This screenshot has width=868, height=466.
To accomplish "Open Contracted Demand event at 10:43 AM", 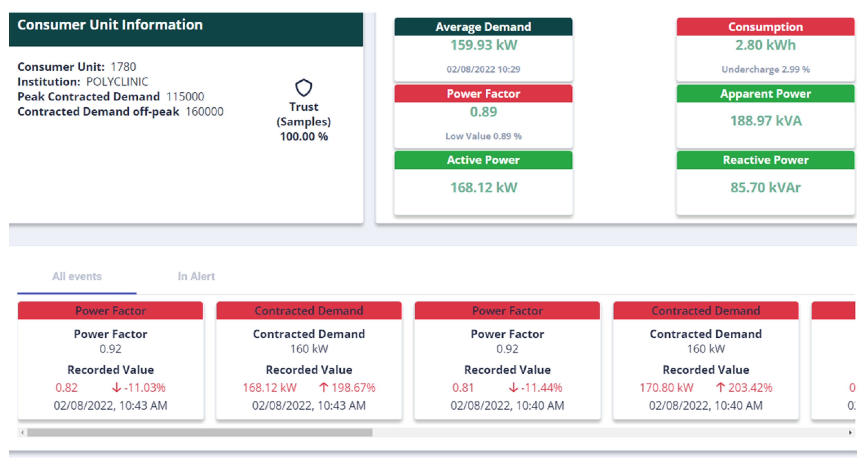I will (309, 361).
